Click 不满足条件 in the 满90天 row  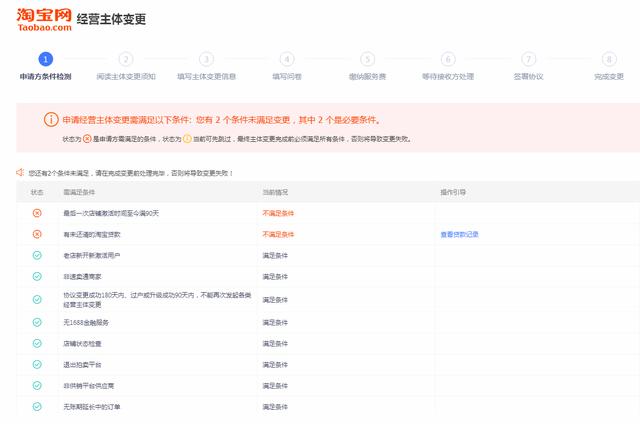click(x=278, y=213)
